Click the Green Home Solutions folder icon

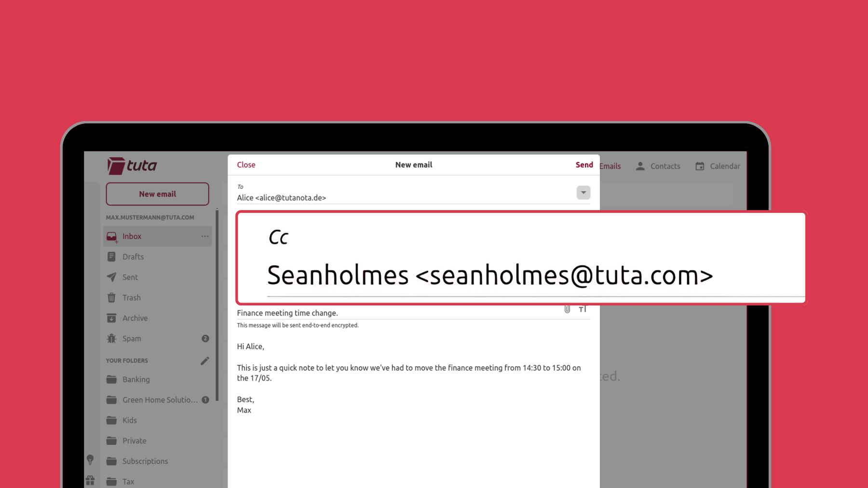click(x=111, y=400)
